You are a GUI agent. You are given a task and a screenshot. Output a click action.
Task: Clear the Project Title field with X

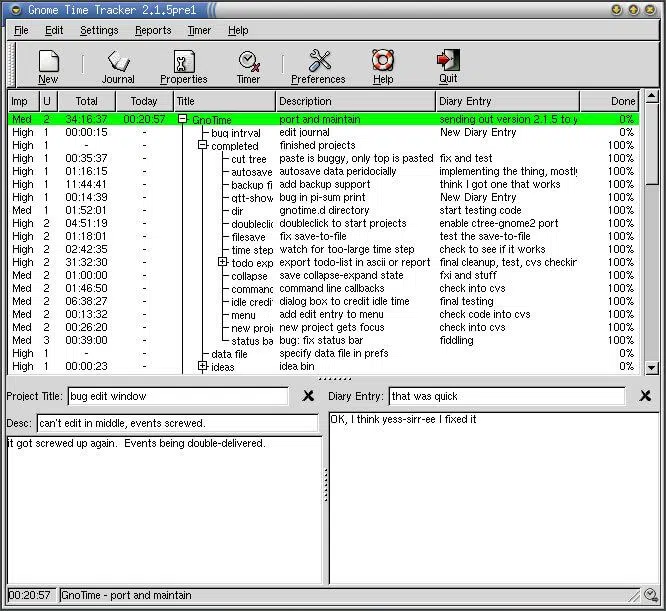[x=308, y=397]
